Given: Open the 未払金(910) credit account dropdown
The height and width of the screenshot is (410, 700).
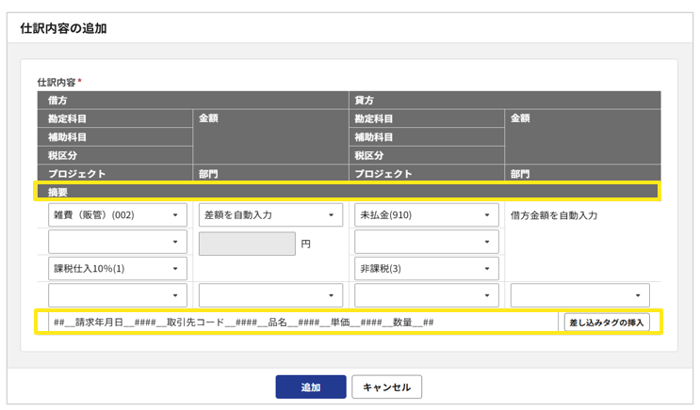Looking at the screenshot, I should [x=427, y=215].
